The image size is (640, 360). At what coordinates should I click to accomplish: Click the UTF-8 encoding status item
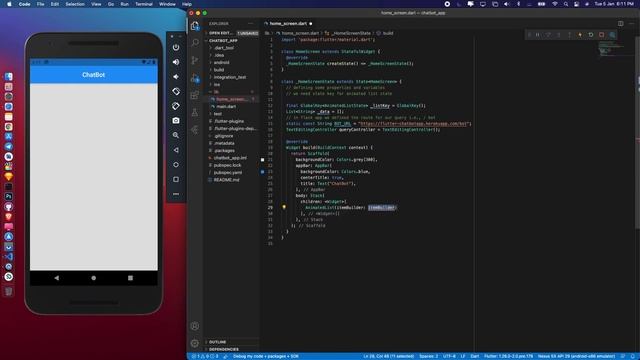coord(449,356)
